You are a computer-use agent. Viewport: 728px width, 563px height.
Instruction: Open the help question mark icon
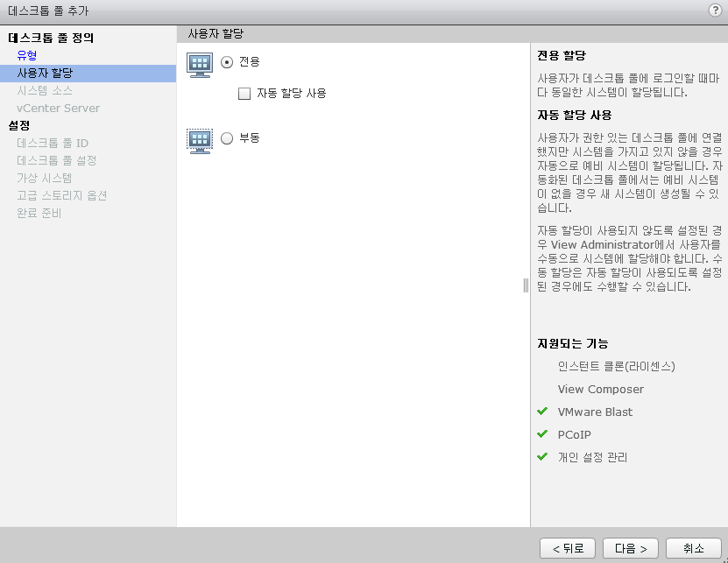pyautogui.click(x=715, y=11)
